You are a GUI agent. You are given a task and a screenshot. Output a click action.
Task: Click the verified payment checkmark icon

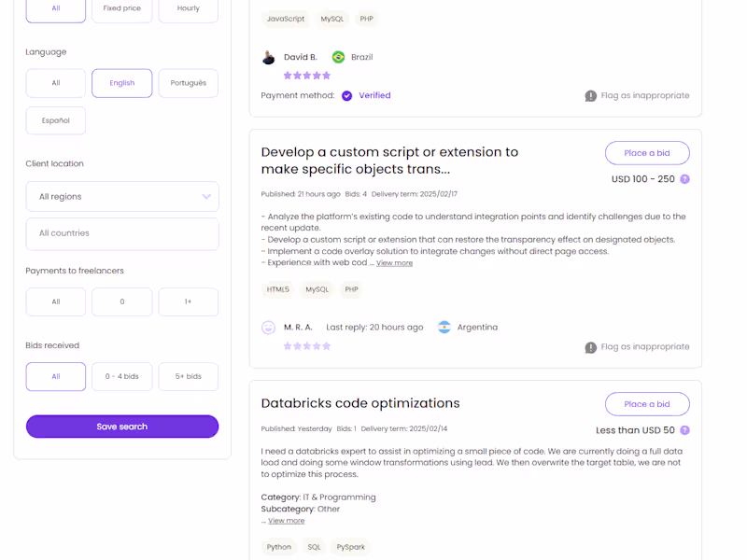pyautogui.click(x=347, y=95)
